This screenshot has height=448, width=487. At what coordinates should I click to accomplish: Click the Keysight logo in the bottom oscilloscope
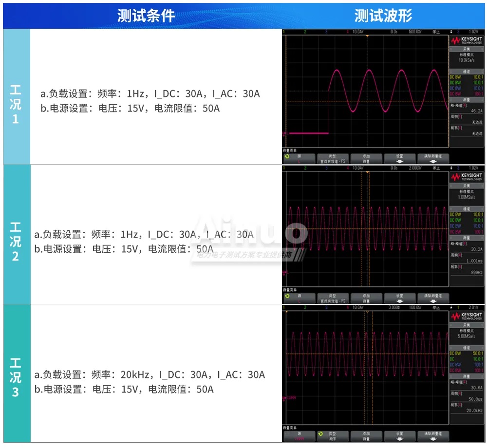click(466, 317)
